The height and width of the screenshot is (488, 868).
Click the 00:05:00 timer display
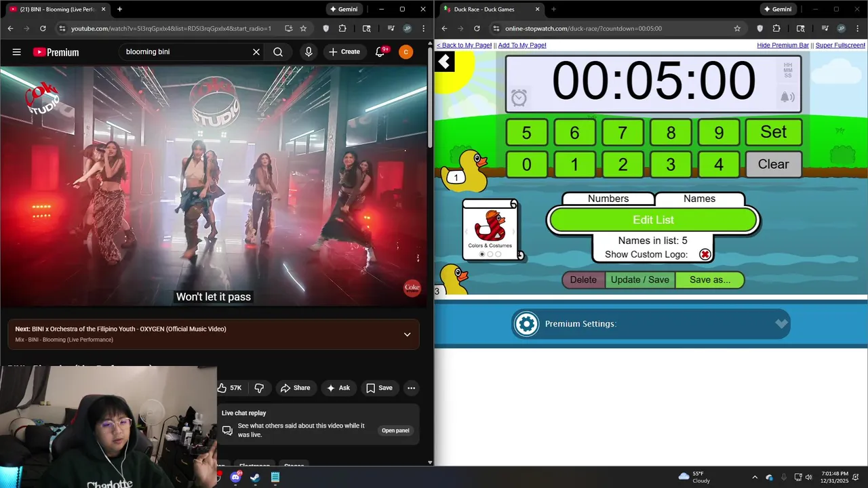click(x=653, y=81)
